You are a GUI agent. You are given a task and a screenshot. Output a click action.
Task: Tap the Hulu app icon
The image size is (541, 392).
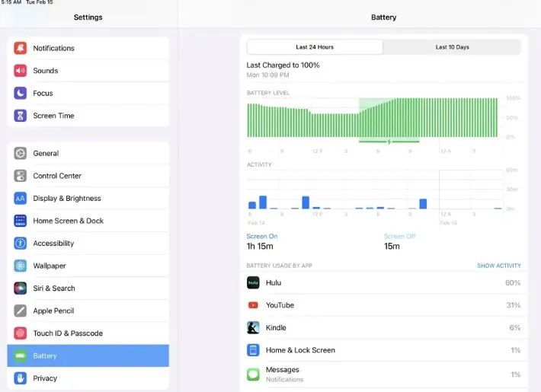tap(253, 282)
